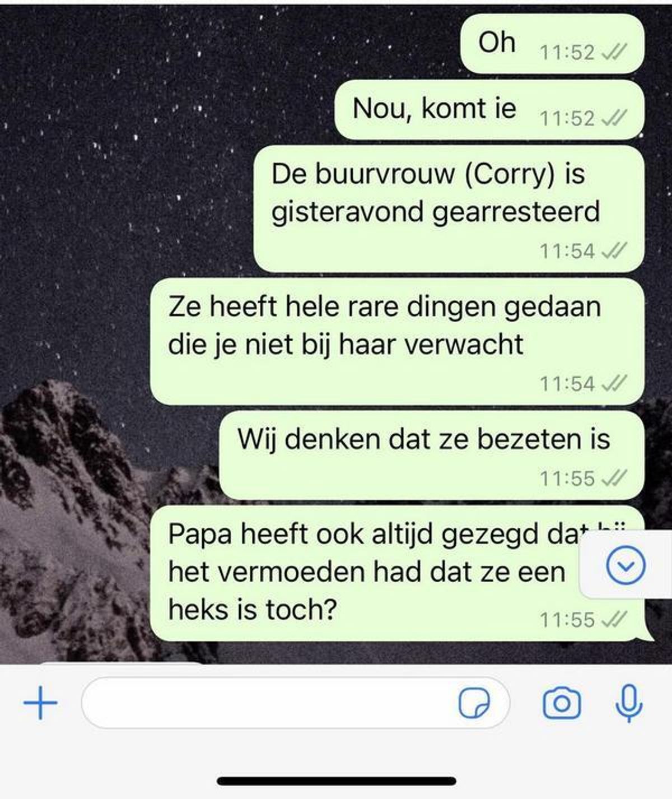
Task: Tap the "Ze heeft hele rare dingen" message
Action: click(397, 341)
